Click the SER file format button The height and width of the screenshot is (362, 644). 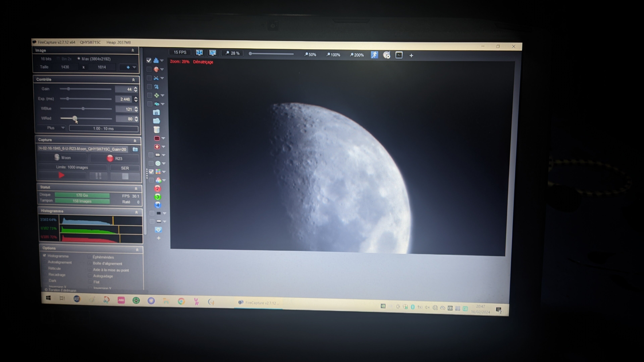point(125,168)
